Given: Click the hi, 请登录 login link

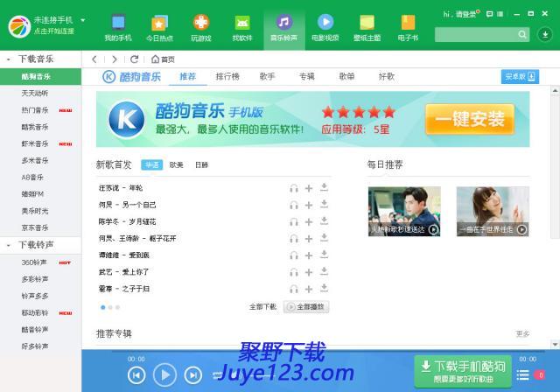Looking at the screenshot, I should tap(460, 14).
